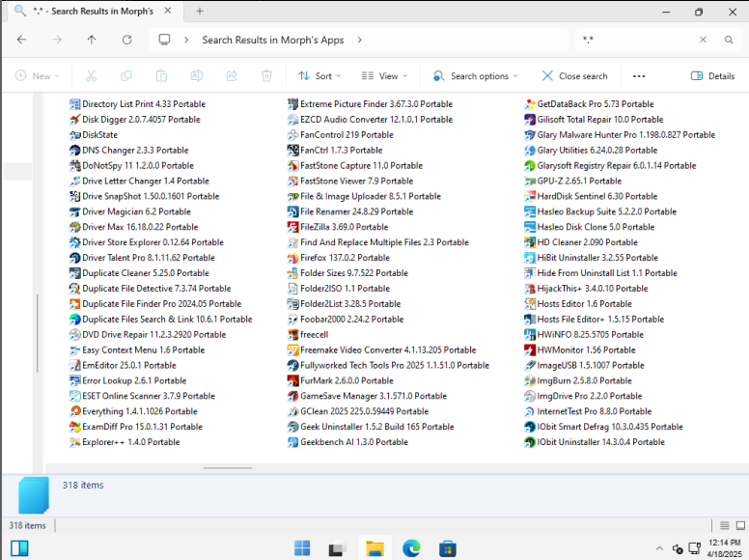Open Microsoft Store from the taskbar
749x560 pixels.
447,548
